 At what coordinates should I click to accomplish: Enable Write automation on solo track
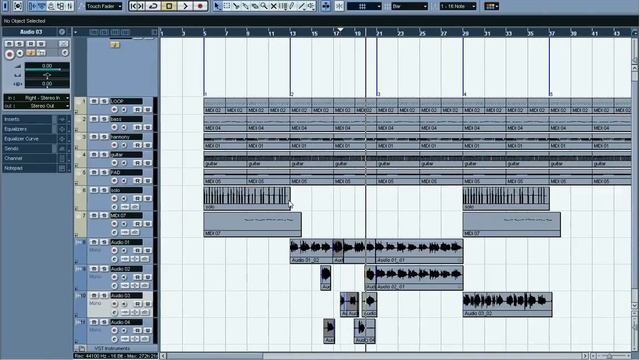148,198
